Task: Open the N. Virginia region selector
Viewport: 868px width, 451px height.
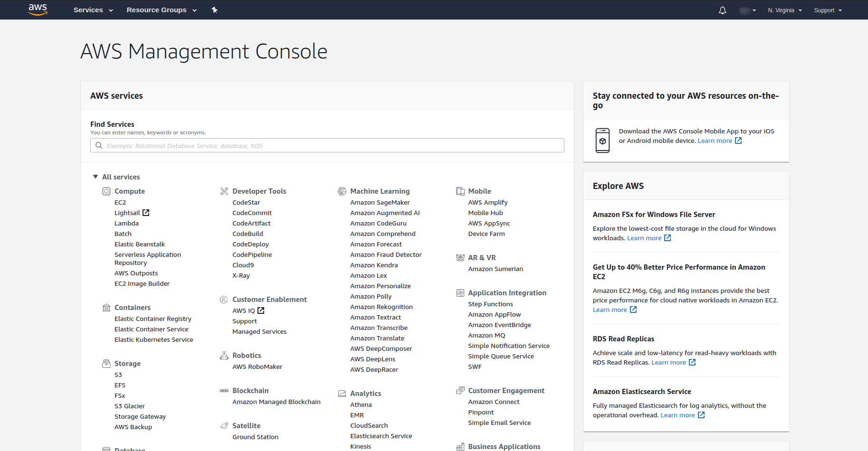Action: click(785, 10)
